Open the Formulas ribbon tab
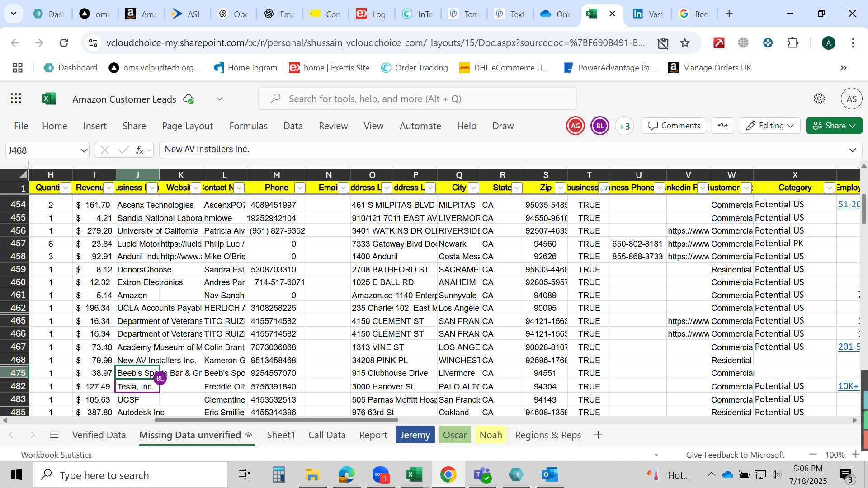The image size is (868, 488). (x=248, y=126)
